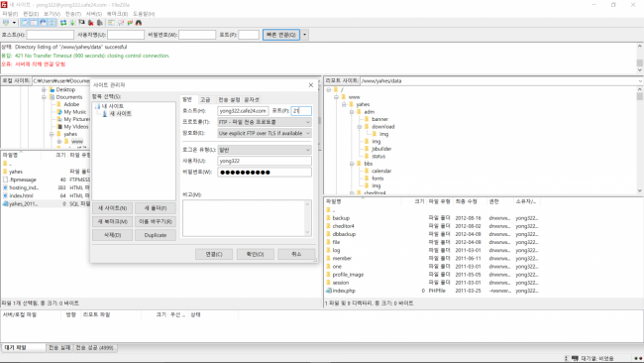Viewport: 644px width, 363px height.
Task: Switch to the 전송 성공 (4999) queue tab
Action: click(x=94, y=348)
